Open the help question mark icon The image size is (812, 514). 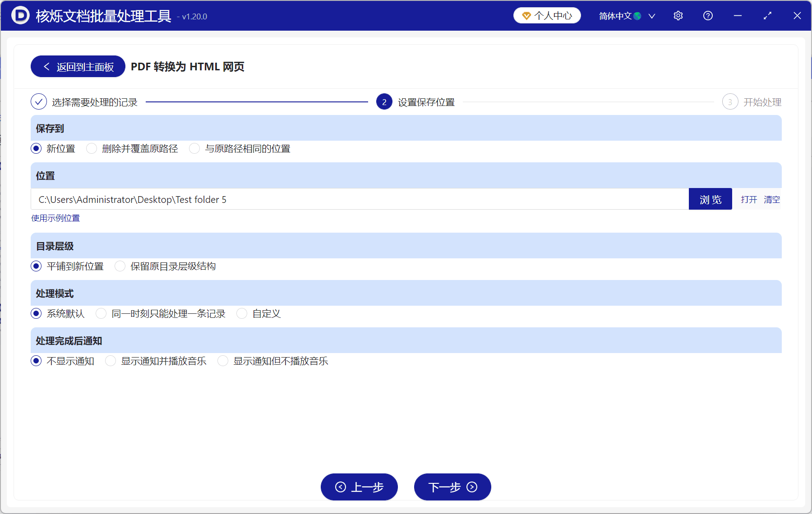tap(708, 15)
